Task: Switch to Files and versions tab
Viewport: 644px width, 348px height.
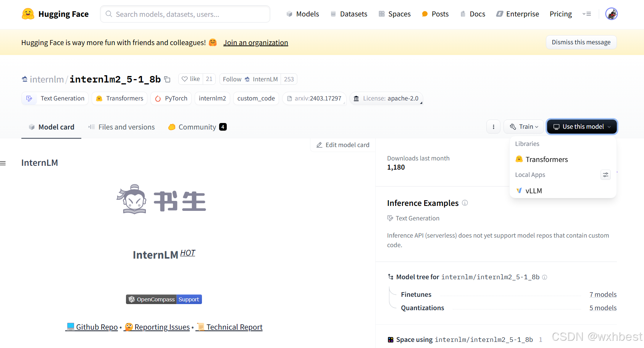Action: pyautogui.click(x=121, y=127)
